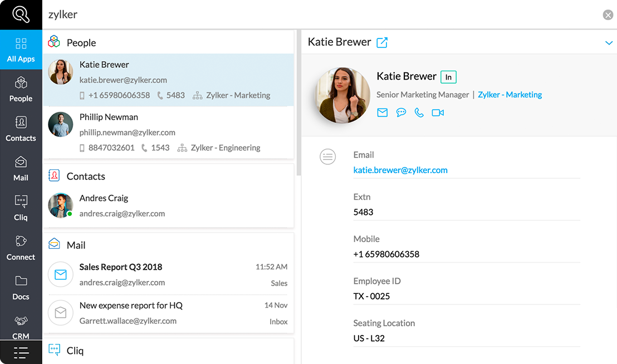Open Andres Craig contact result
This screenshot has width=617, height=364.
168,205
